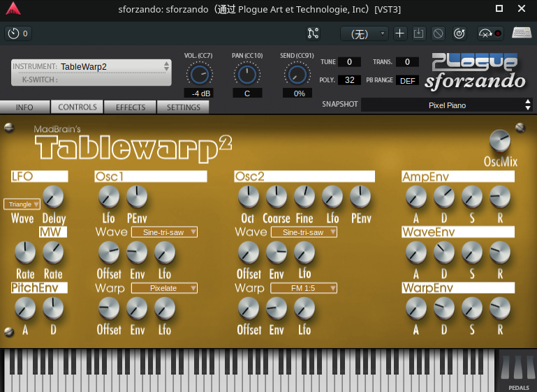Click the MW Rate knob
Screen dimensions: 537x392
coord(53,252)
